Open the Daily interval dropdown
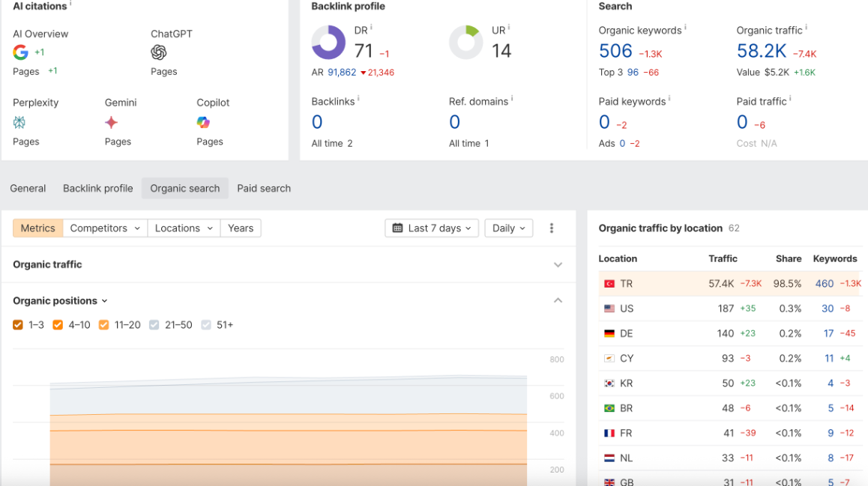 click(x=509, y=228)
